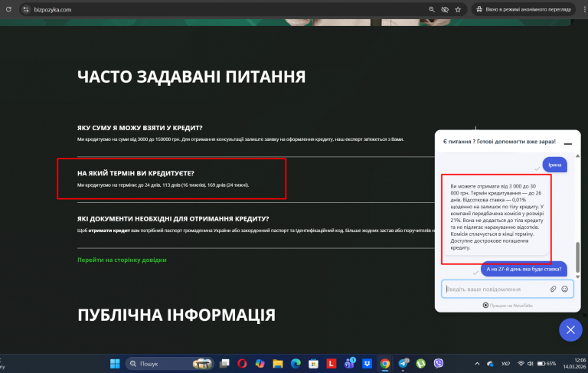Click the "А на 27-й день яка буде ставка?" message
The image size is (588, 373).
tap(524, 269)
